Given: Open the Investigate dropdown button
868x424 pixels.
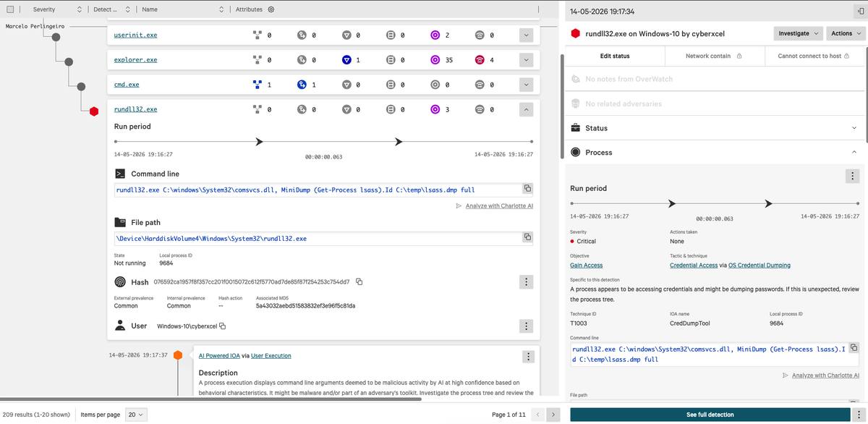Looking at the screenshot, I should point(799,33).
